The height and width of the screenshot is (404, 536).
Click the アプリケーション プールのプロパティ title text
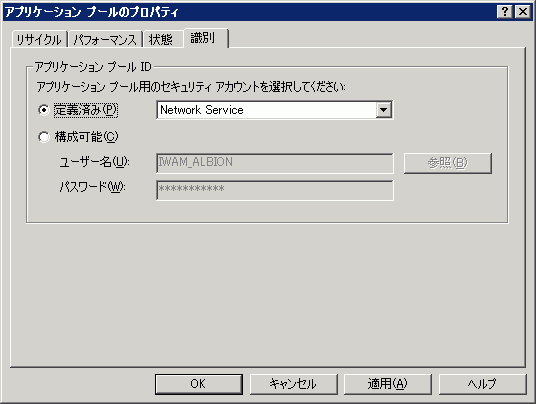tap(92, 12)
